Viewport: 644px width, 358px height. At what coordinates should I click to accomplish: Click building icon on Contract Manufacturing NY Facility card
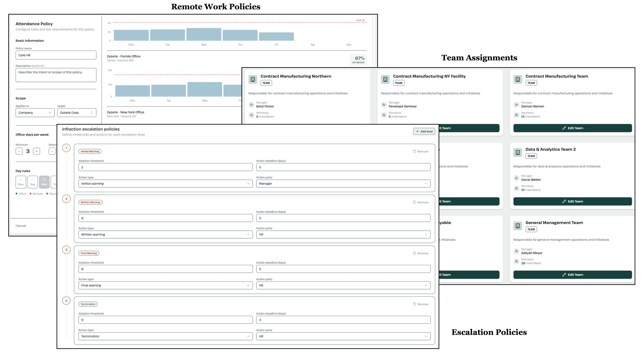tap(385, 79)
